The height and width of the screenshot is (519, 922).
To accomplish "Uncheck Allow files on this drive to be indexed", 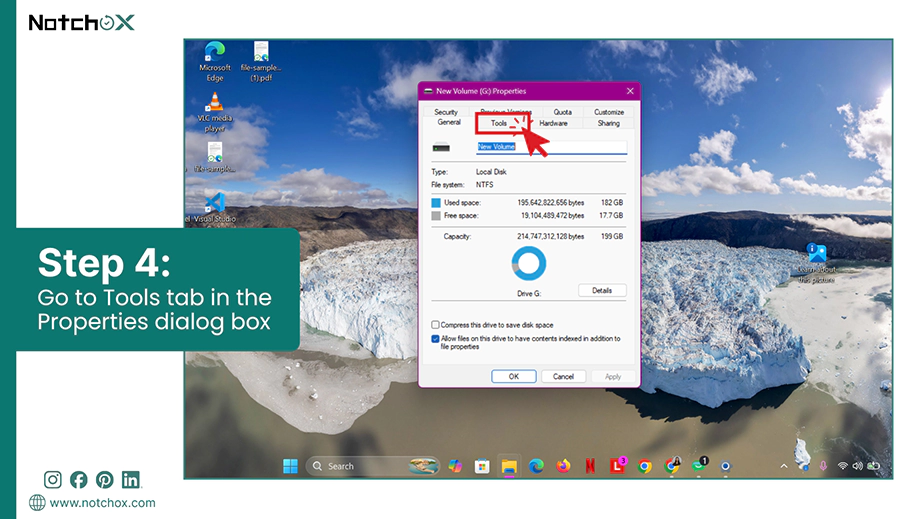I will 435,339.
